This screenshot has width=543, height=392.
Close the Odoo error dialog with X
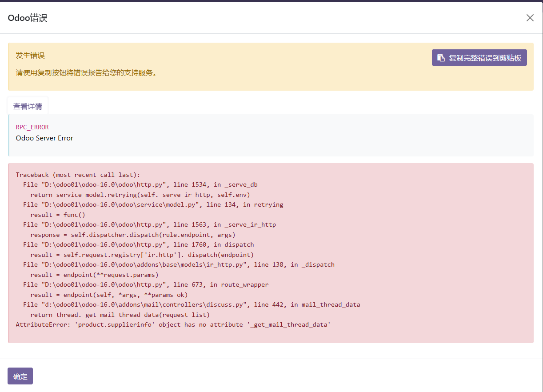coord(530,18)
